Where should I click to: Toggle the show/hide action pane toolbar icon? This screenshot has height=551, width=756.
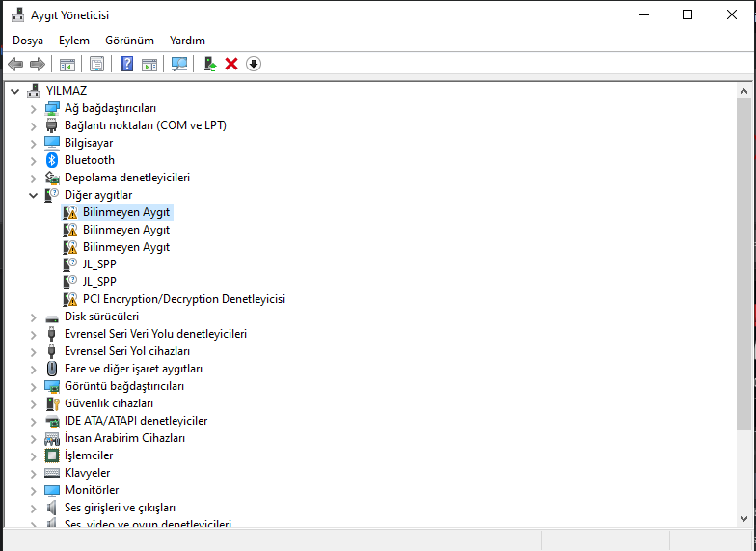(148, 64)
